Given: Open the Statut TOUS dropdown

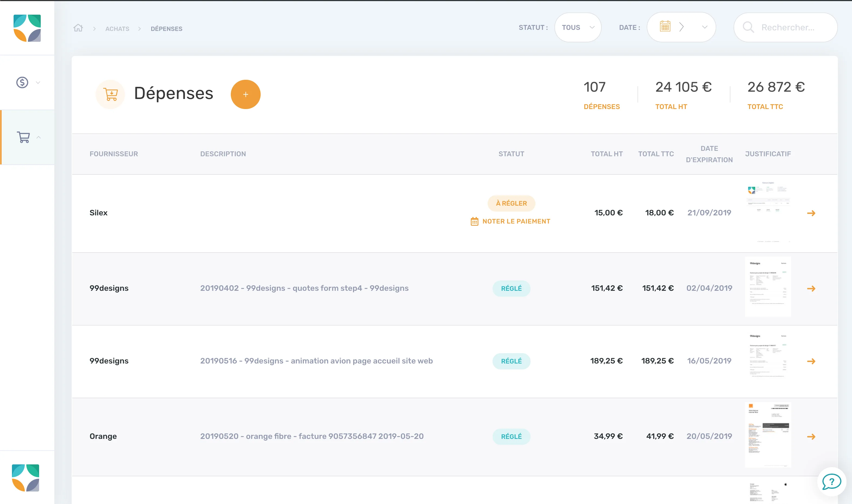Looking at the screenshot, I should pos(578,27).
